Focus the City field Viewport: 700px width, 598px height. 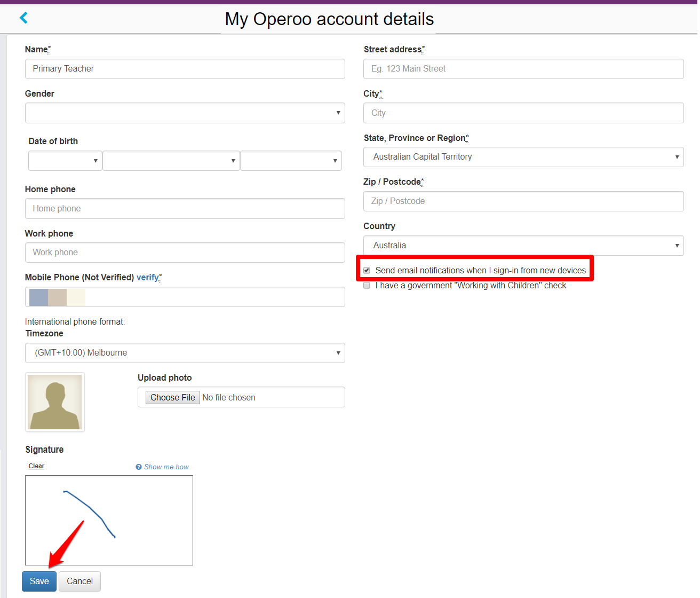(x=523, y=113)
